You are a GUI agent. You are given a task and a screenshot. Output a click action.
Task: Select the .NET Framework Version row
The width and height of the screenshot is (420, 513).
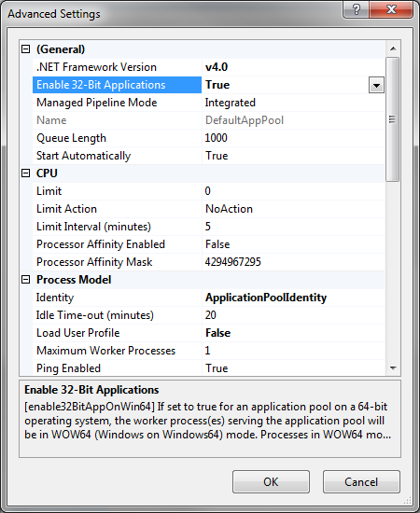pos(208,67)
